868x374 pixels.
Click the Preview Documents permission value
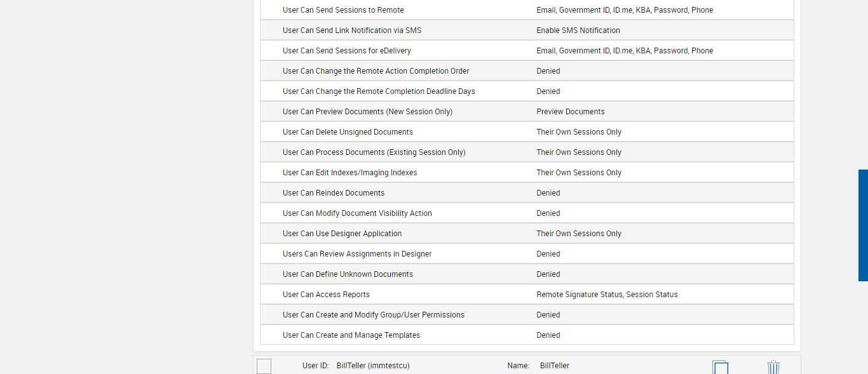[x=571, y=112]
